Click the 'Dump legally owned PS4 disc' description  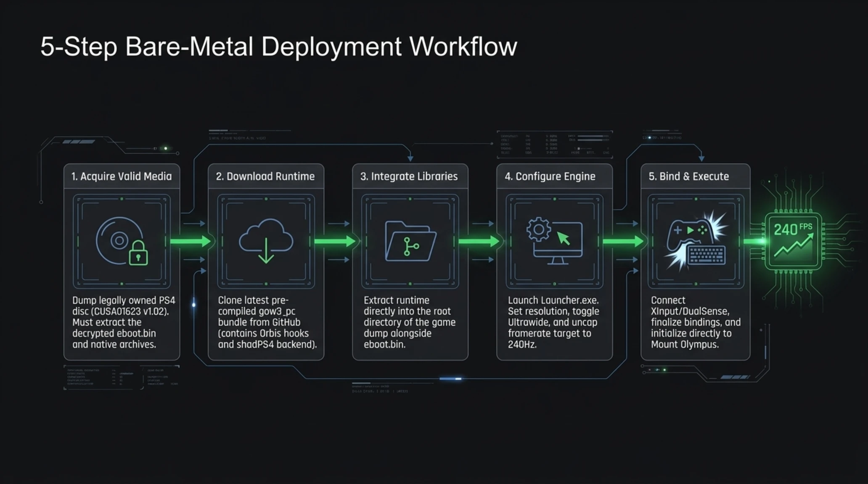tap(124, 322)
